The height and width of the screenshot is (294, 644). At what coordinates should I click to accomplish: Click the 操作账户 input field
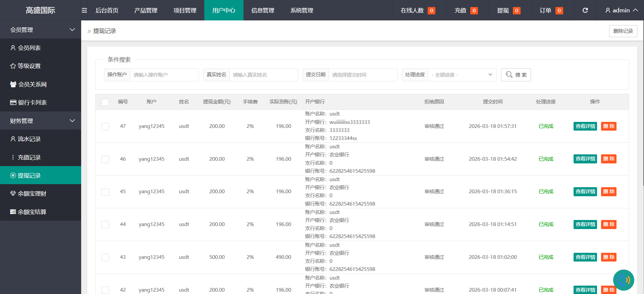tap(164, 75)
